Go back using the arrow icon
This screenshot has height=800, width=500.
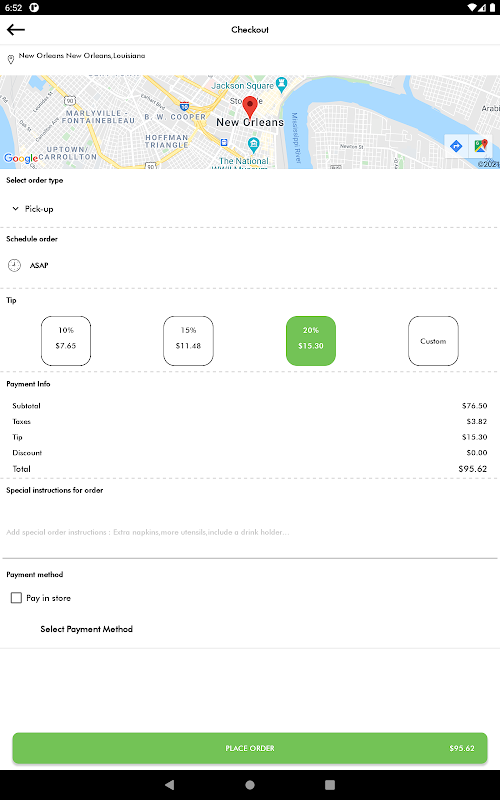[x=16, y=30]
